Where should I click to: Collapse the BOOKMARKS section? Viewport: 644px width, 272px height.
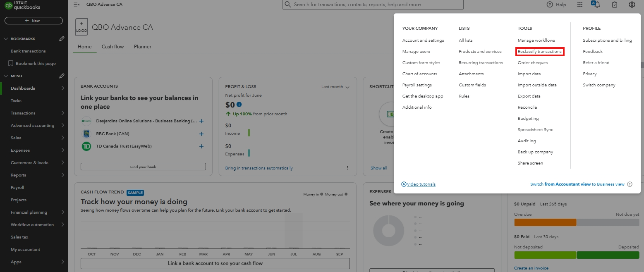6,39
